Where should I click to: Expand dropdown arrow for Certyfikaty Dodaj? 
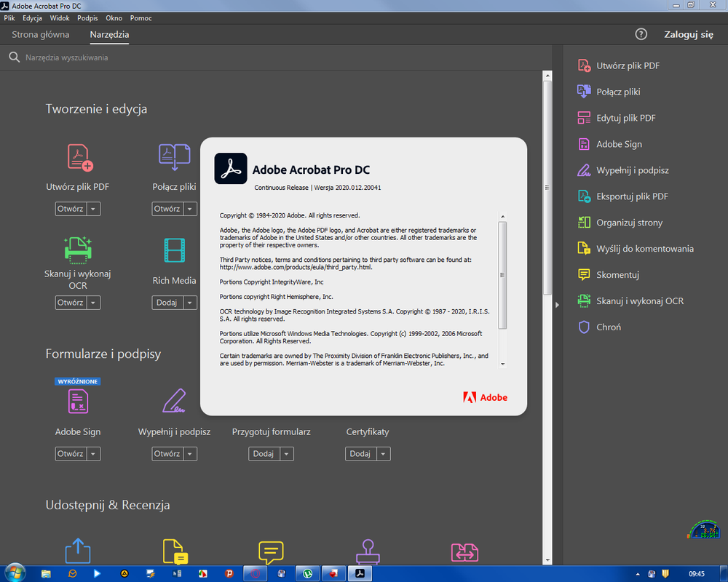(x=383, y=454)
